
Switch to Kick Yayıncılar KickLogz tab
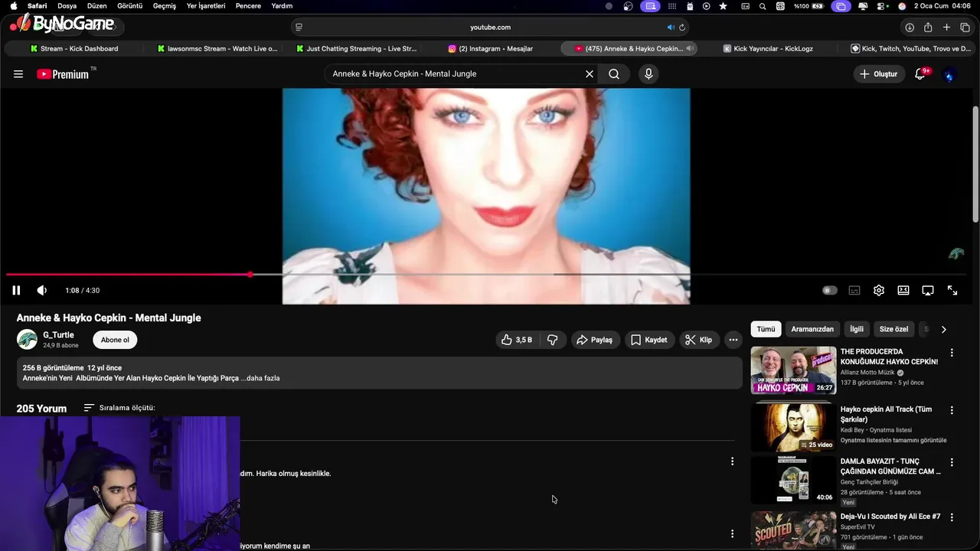(x=768, y=48)
